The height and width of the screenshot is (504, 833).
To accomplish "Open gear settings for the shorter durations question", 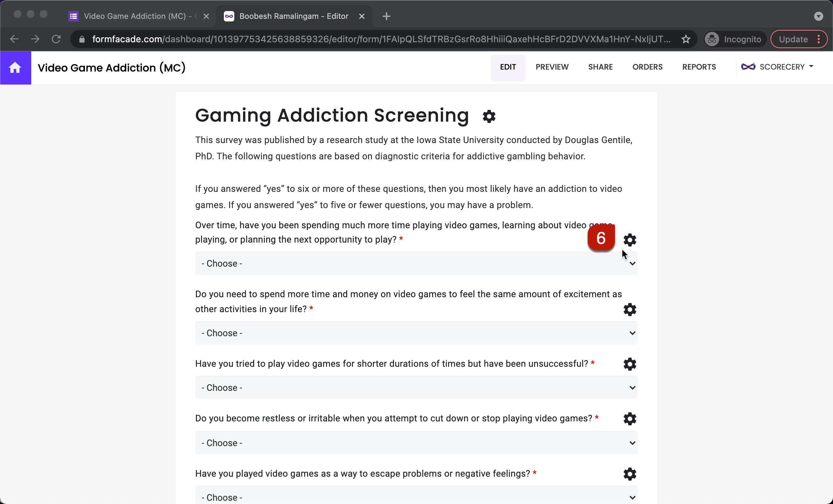I will pyautogui.click(x=630, y=364).
